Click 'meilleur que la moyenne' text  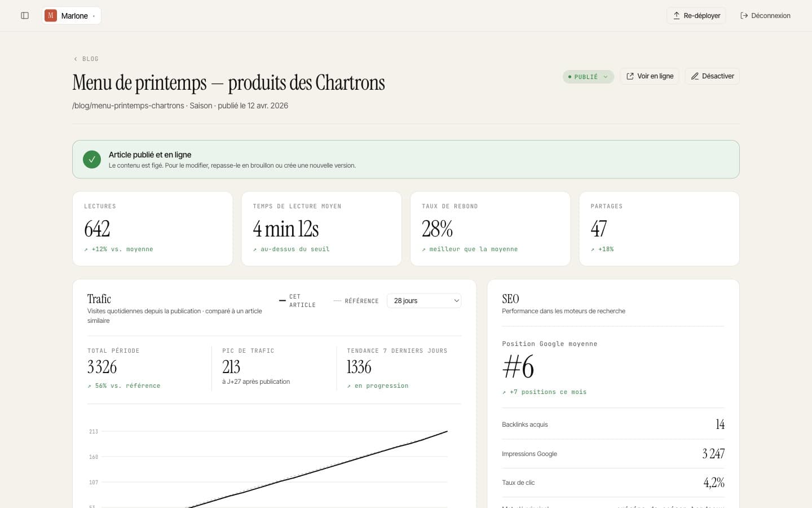point(470,249)
